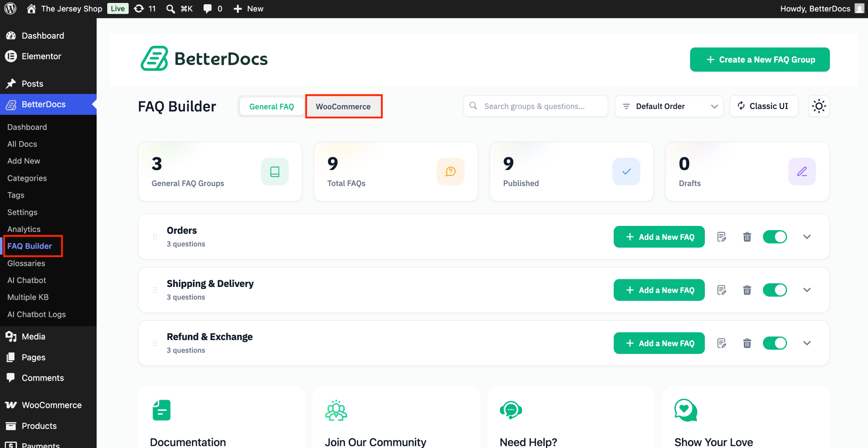Click the Total FAQs question icon

(451, 171)
